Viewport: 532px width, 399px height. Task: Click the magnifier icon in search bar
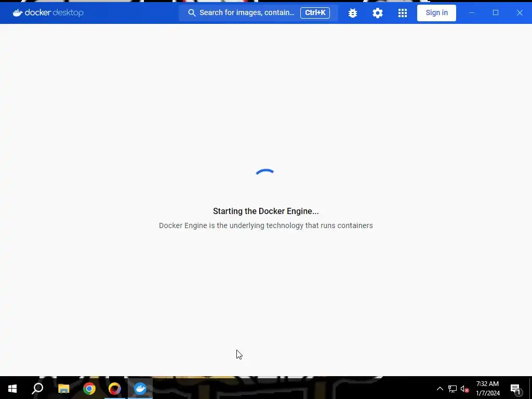tap(192, 13)
